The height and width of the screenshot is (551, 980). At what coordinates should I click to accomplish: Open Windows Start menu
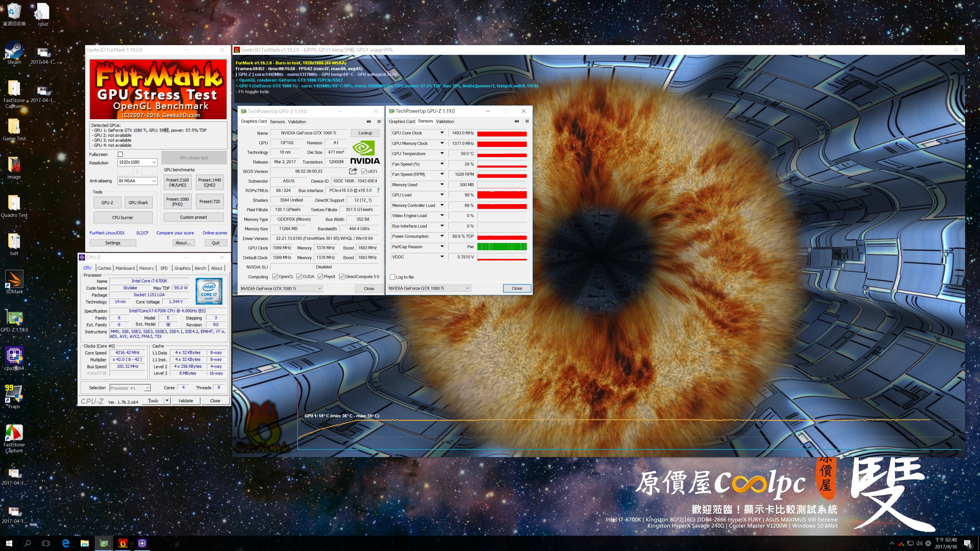click(9, 543)
